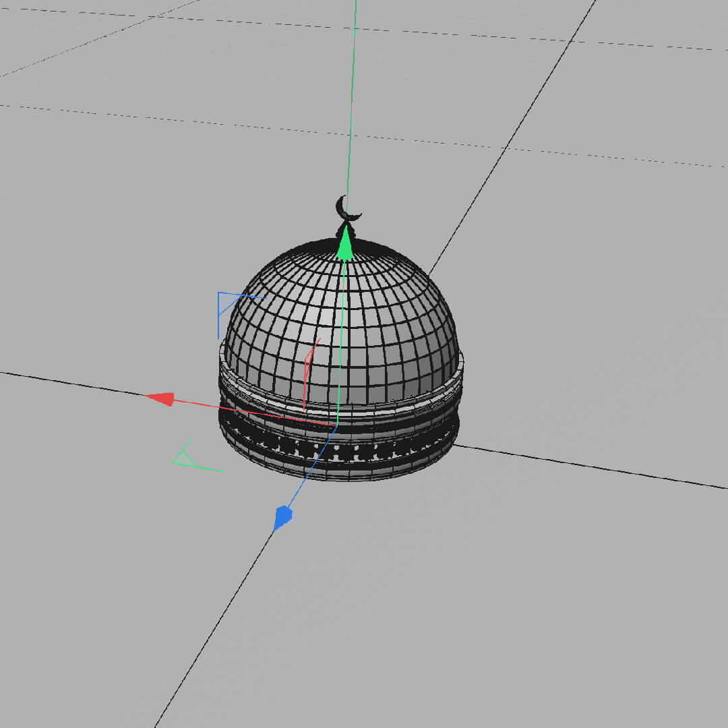Click the green triangular plane handle
Viewport: 728px width, 728px height.
coord(189,458)
